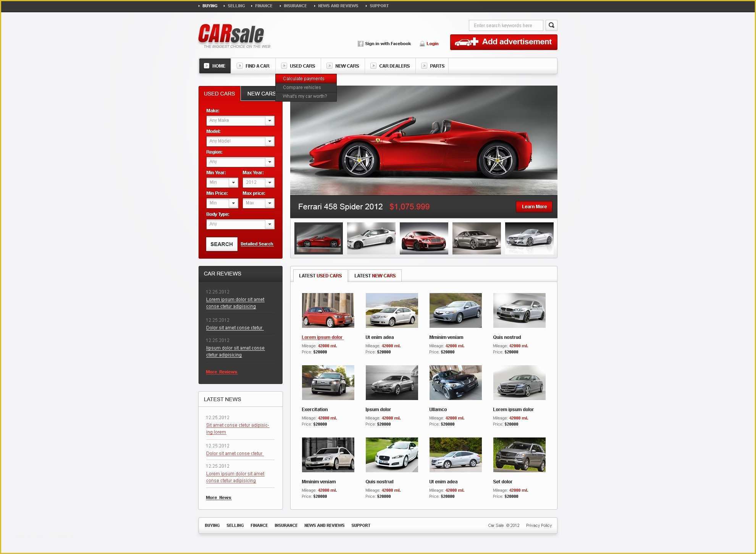This screenshot has width=756, height=554.
Task: Select the USED CARS tab
Action: tap(220, 93)
